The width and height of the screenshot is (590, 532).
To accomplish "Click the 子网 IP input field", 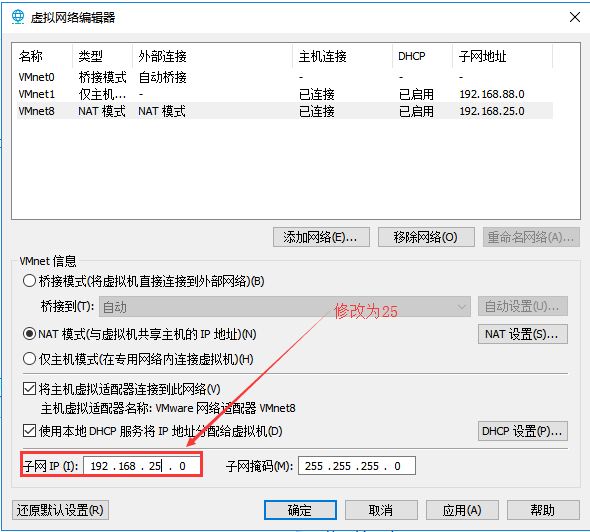I will pyautogui.click(x=142, y=466).
